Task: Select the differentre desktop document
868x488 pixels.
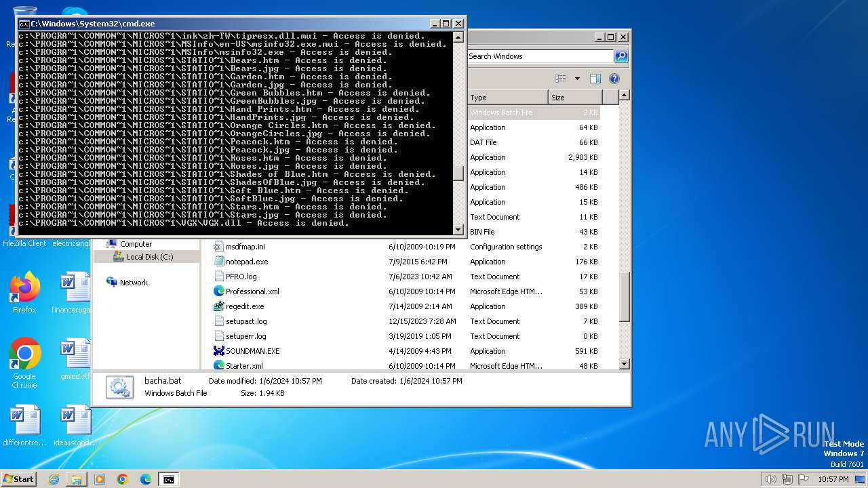Action: pos(24,426)
